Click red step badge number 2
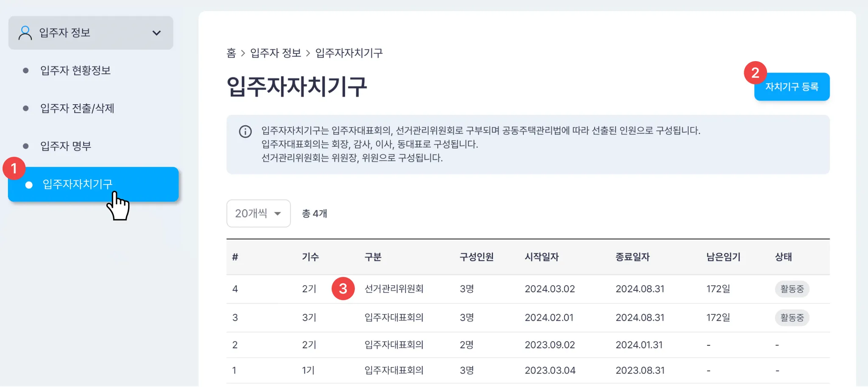 (x=755, y=73)
